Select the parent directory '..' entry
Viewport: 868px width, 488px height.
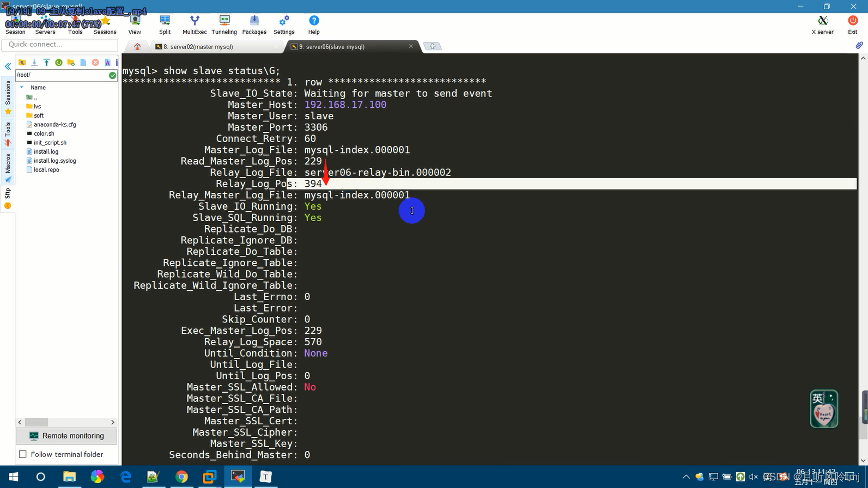[32, 97]
